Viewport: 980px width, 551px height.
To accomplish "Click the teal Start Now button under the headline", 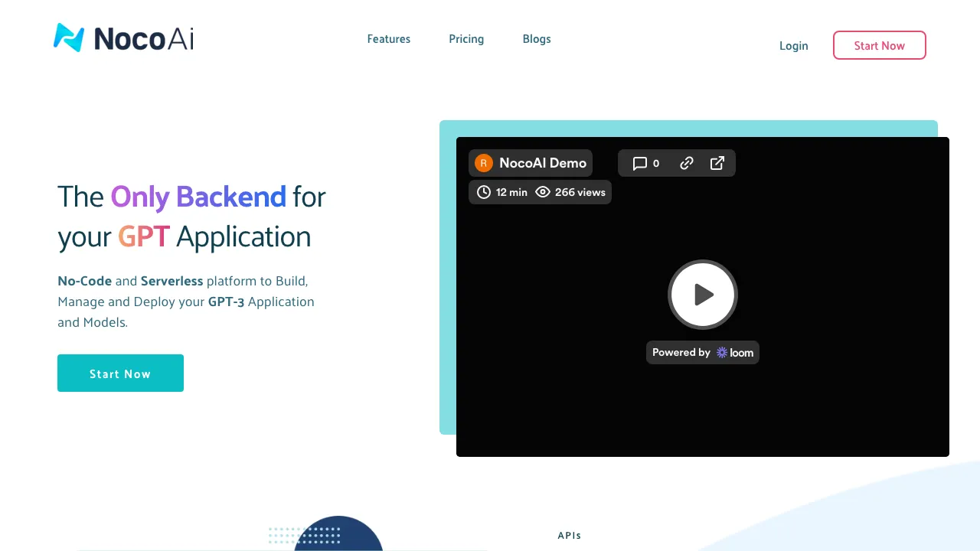I will tap(120, 373).
